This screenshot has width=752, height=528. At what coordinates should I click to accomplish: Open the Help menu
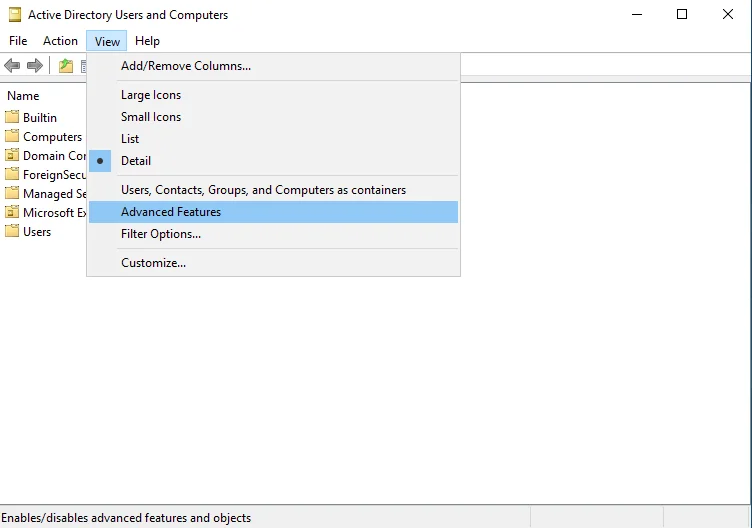point(147,41)
